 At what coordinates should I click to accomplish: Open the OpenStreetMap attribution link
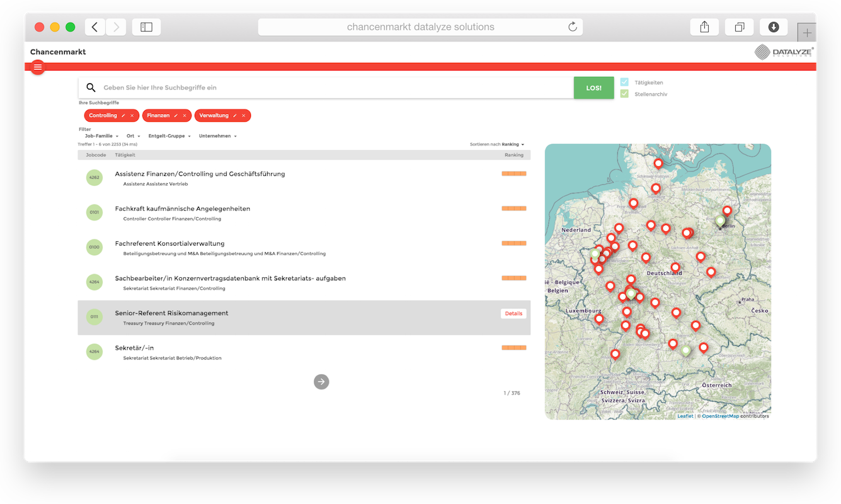720,416
